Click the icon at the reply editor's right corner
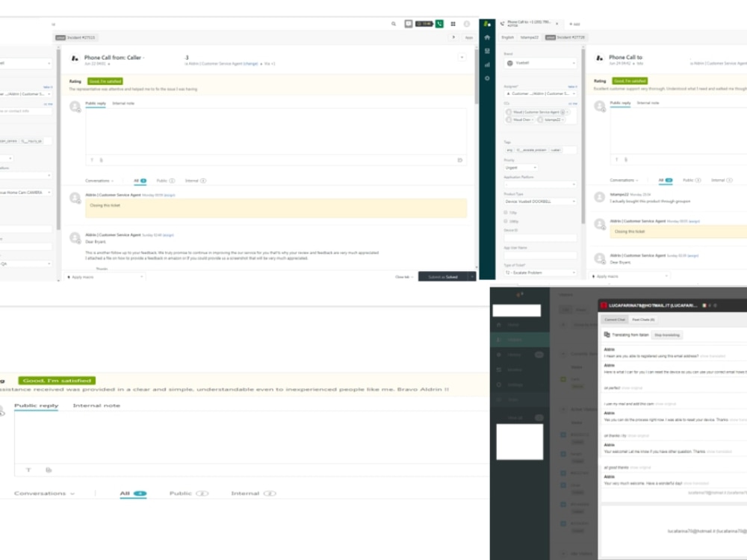Image resolution: width=747 pixels, height=560 pixels. click(459, 160)
